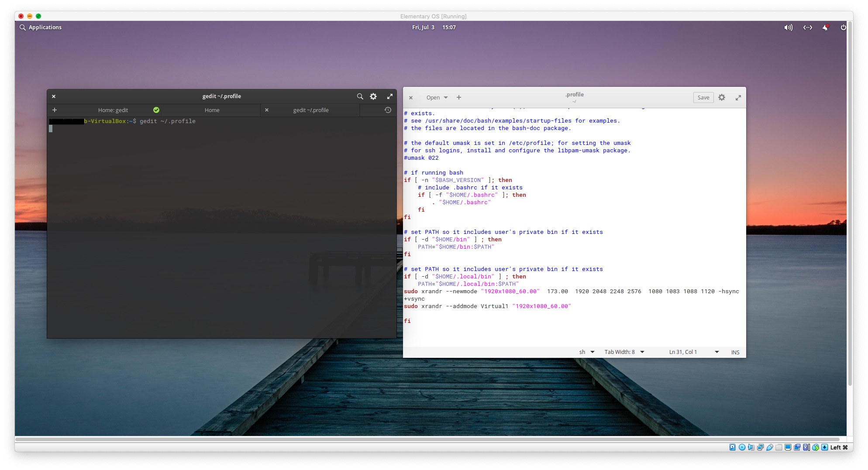Viewport: 868px width, 470px height.
Task: Select the gedit ~/.profile terminal tab
Action: click(x=311, y=110)
